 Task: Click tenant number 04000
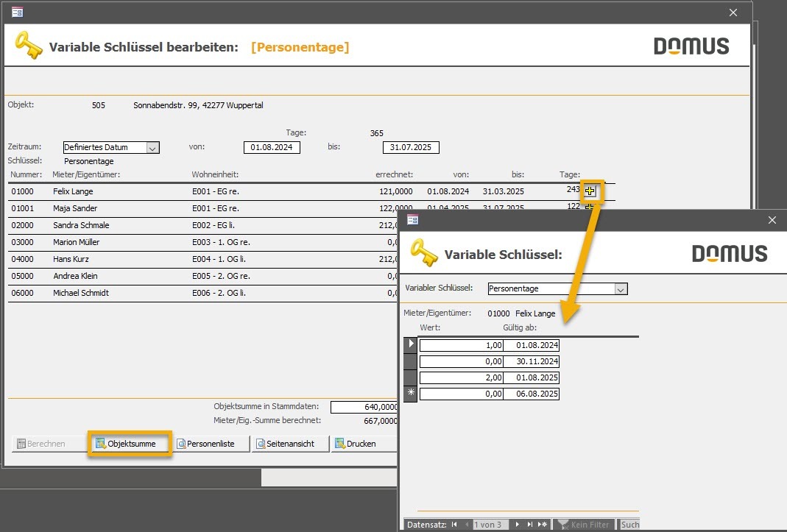pyautogui.click(x=23, y=259)
